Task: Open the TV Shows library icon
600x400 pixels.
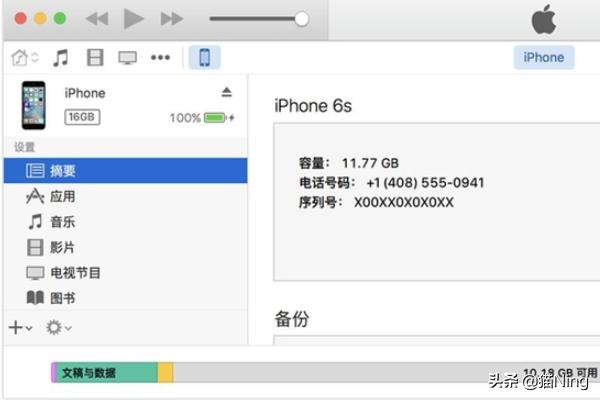Action: click(x=127, y=57)
